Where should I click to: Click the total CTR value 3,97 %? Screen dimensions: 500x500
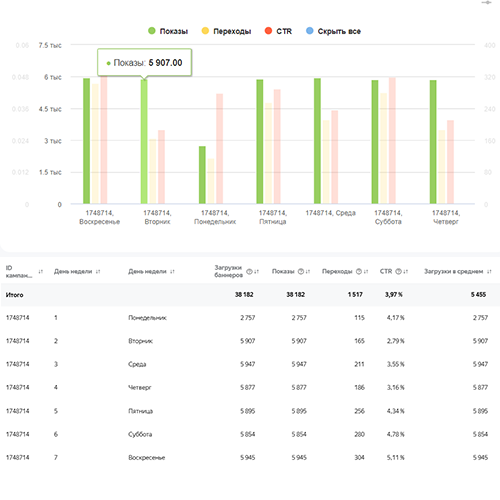click(x=394, y=295)
